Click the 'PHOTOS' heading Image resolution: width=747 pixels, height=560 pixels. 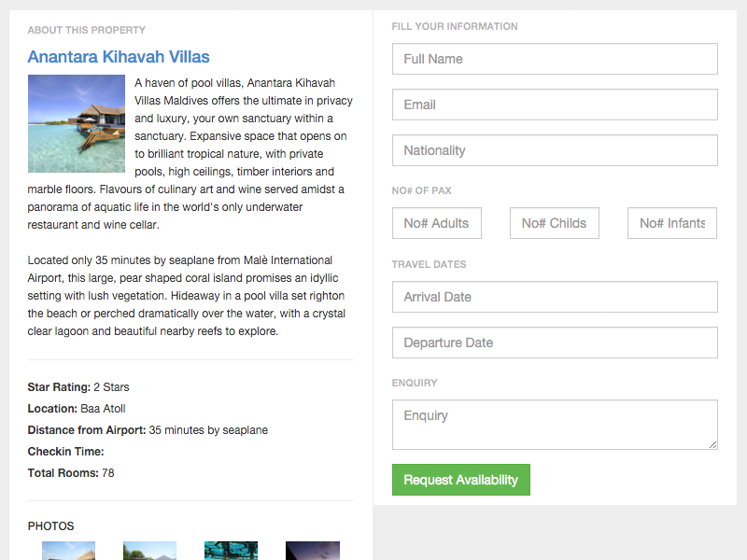51,526
